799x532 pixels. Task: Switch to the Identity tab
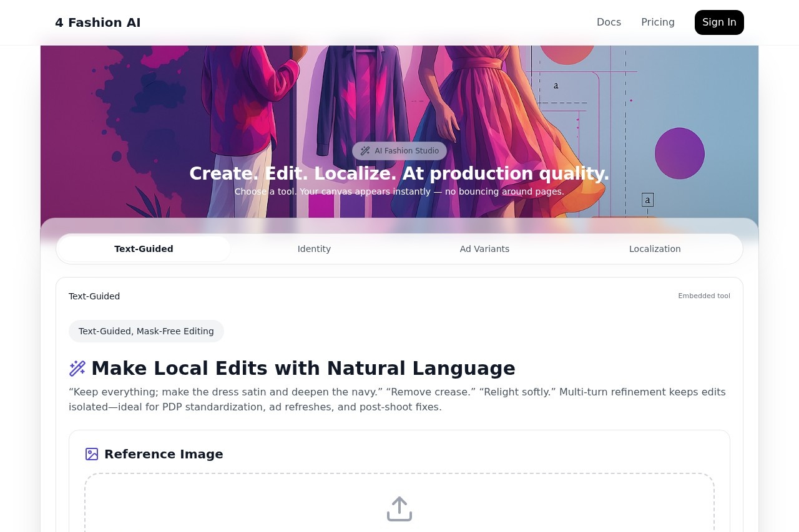(314, 249)
